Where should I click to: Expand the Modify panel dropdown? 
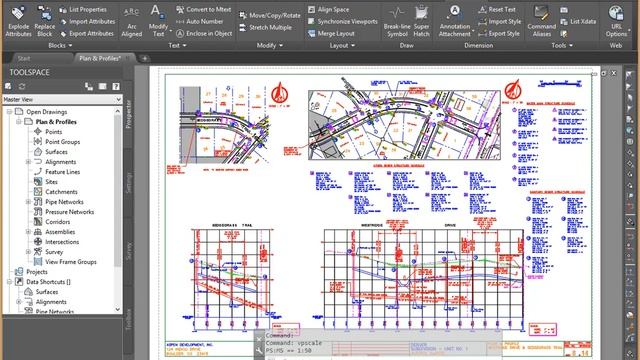click(270, 45)
